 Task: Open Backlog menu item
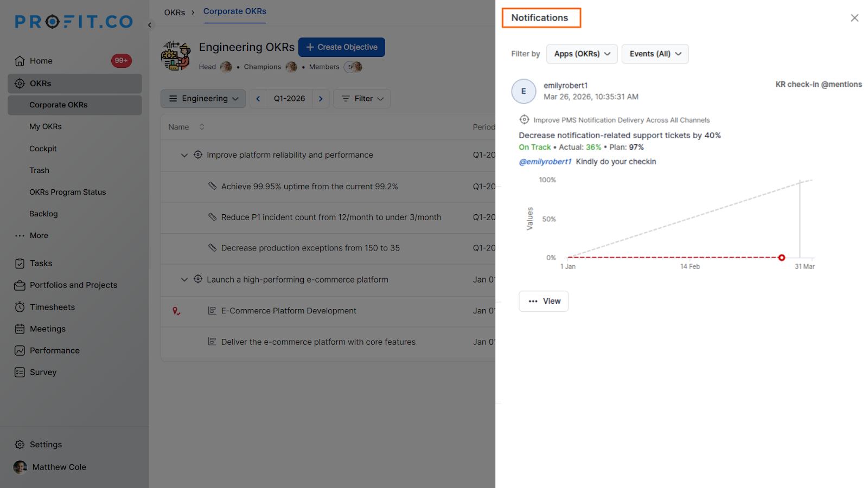(x=43, y=214)
